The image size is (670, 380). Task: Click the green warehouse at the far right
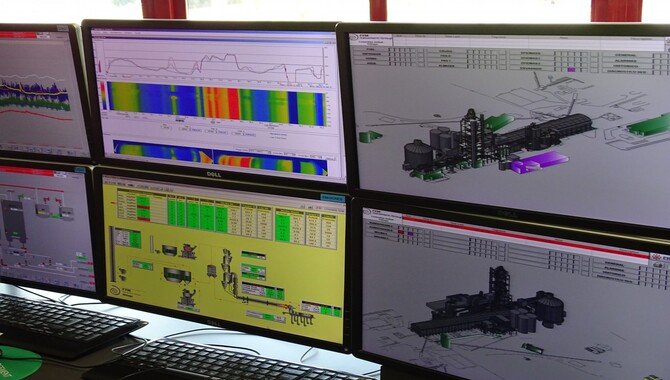pyautogui.click(x=649, y=125)
